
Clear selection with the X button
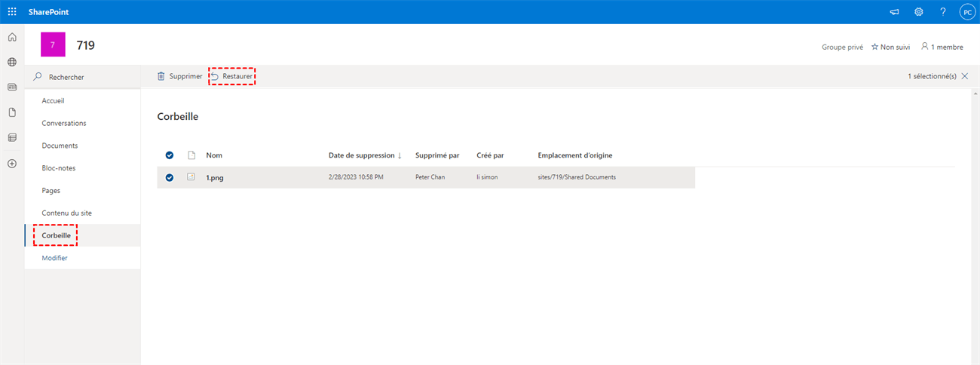point(965,76)
